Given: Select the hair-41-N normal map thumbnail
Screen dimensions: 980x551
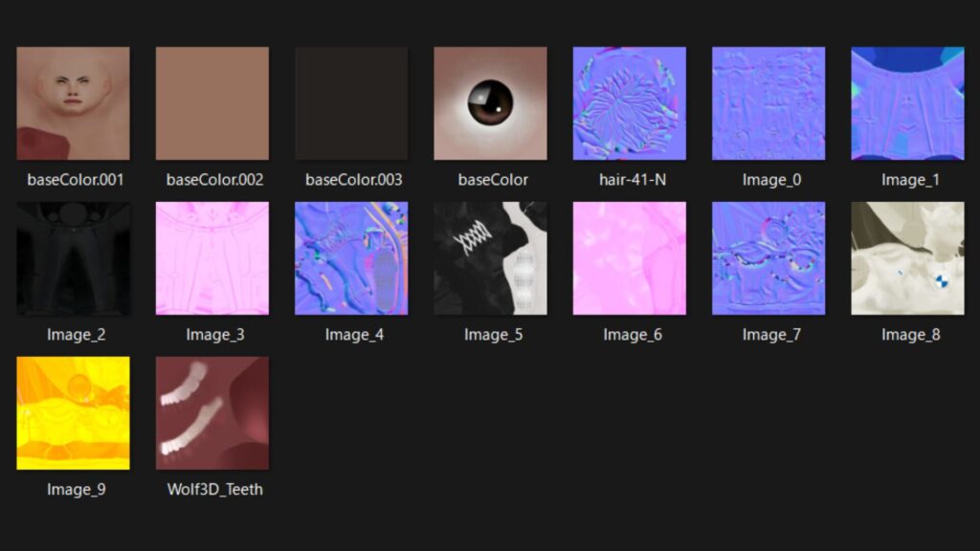Looking at the screenshot, I should click(x=629, y=103).
